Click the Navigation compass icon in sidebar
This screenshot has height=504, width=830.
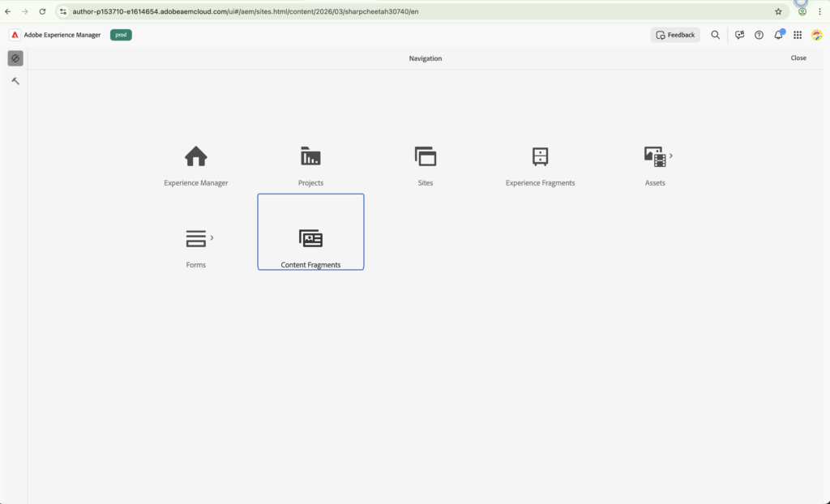(15, 58)
